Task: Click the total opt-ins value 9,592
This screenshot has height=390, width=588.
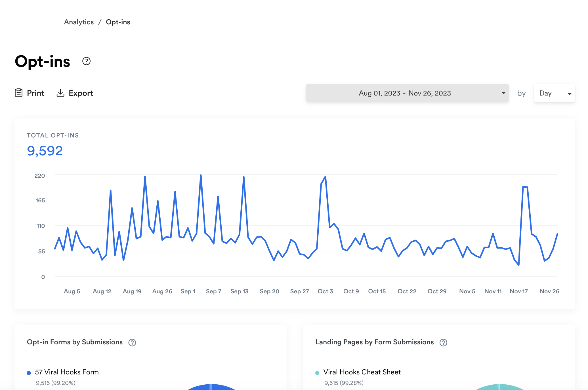Action: click(x=45, y=151)
